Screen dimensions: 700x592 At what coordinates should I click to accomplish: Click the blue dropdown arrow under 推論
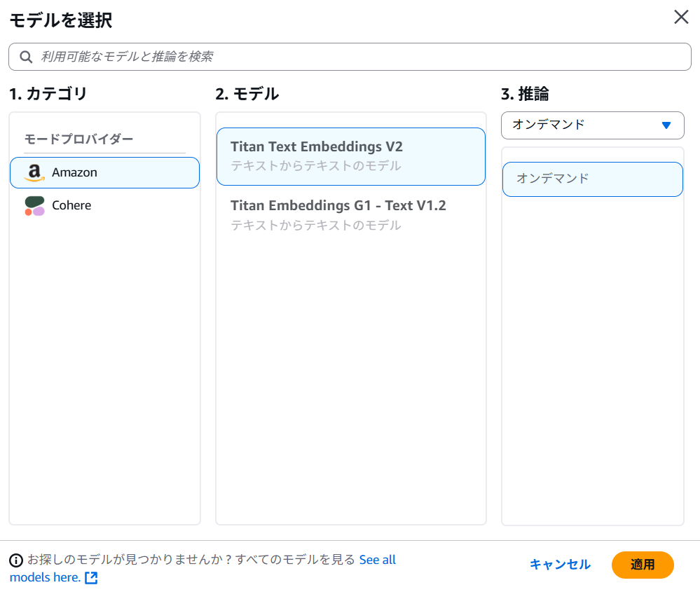[666, 125]
